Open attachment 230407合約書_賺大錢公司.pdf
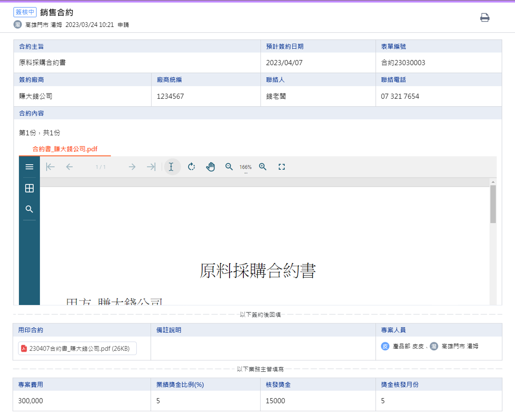Screen dimensions: 515x420 click(x=77, y=348)
